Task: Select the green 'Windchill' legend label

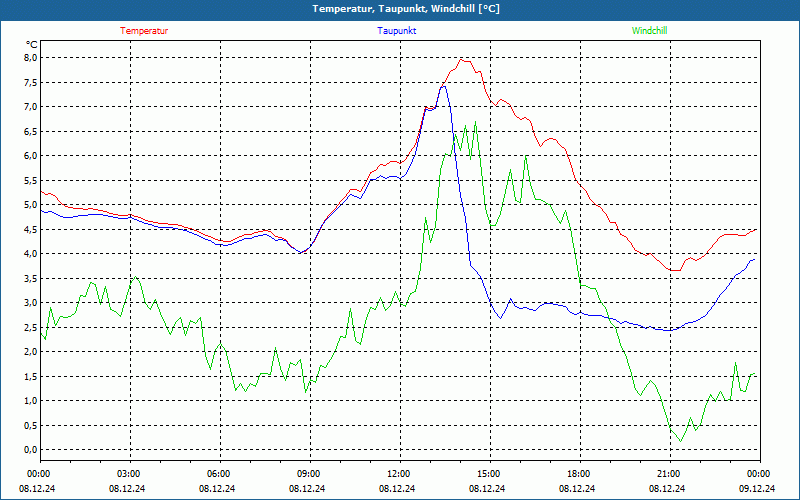Action: (649, 31)
